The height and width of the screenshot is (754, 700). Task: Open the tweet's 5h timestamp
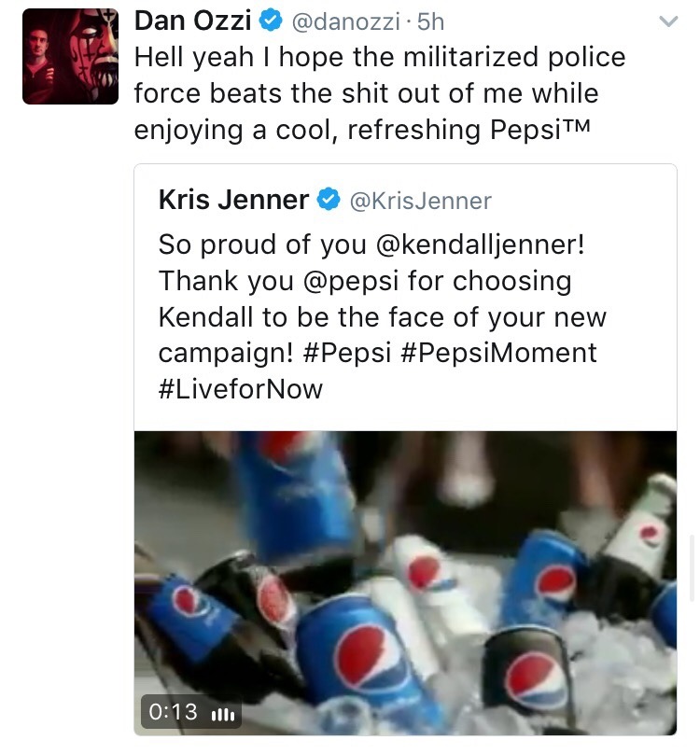[x=429, y=21]
